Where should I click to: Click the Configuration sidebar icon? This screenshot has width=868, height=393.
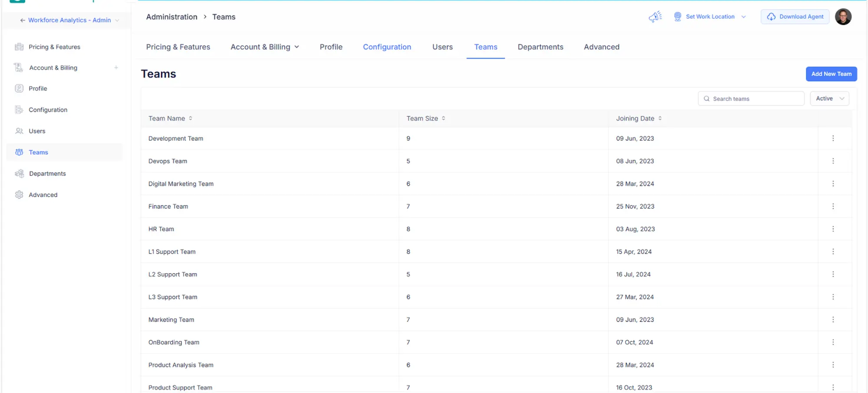click(19, 109)
